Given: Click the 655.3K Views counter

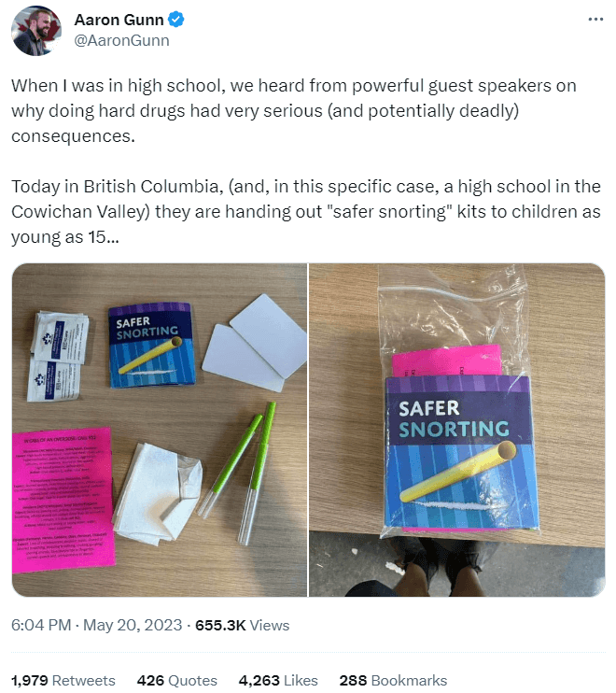Looking at the screenshot, I should click(x=242, y=626).
